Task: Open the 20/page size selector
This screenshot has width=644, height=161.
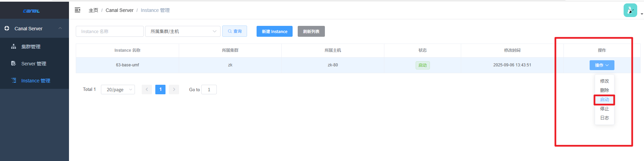Action: click(118, 90)
